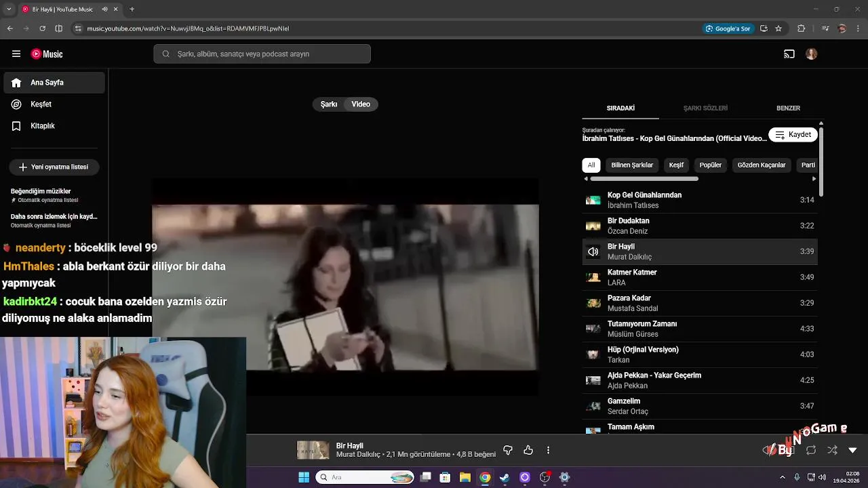This screenshot has height=488, width=868.
Task: Play Pazara Kadar by Mustafa Sandal
Action: point(700,303)
